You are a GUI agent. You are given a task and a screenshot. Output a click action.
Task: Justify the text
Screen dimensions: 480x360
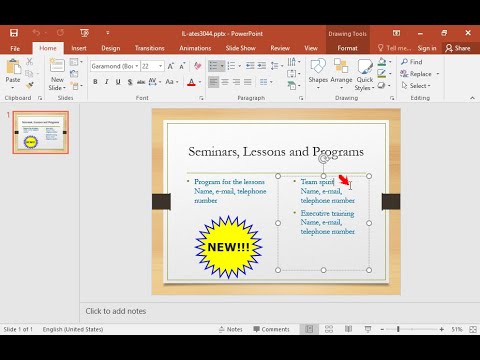[x=248, y=82]
